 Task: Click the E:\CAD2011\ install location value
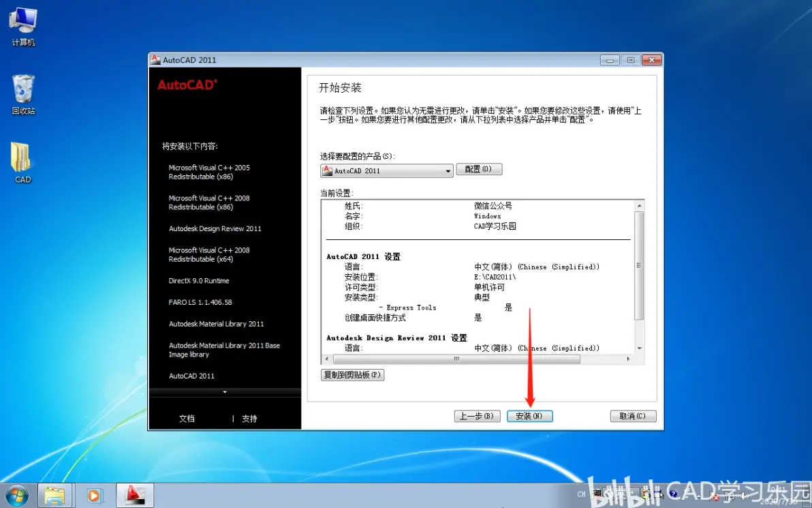click(x=495, y=277)
